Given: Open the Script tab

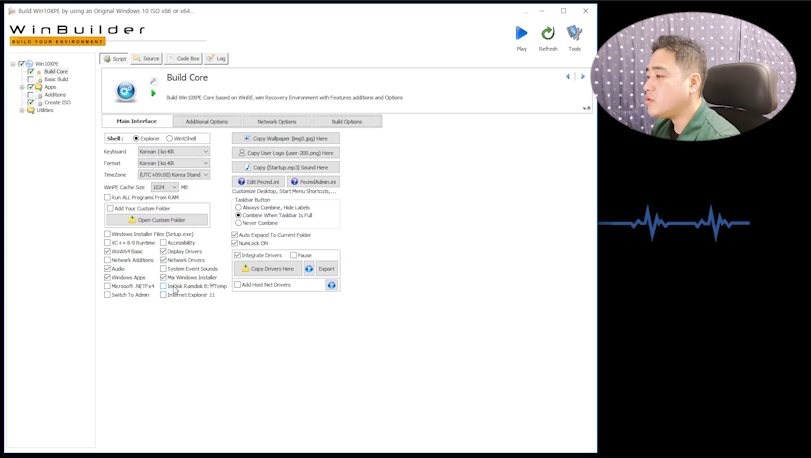Looking at the screenshot, I should 114,58.
